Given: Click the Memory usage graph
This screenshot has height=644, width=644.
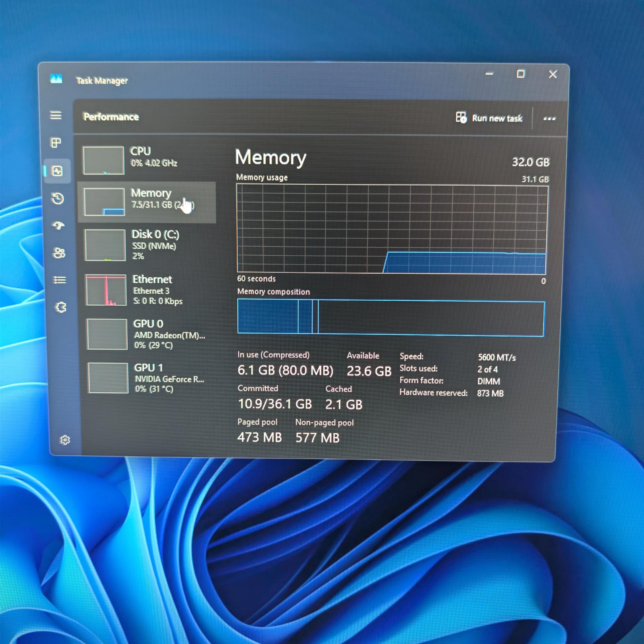Looking at the screenshot, I should pyautogui.click(x=392, y=229).
